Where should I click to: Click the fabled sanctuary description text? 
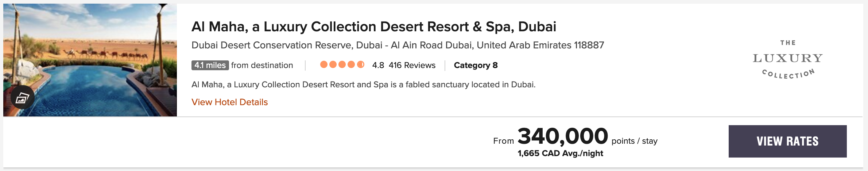point(363,85)
